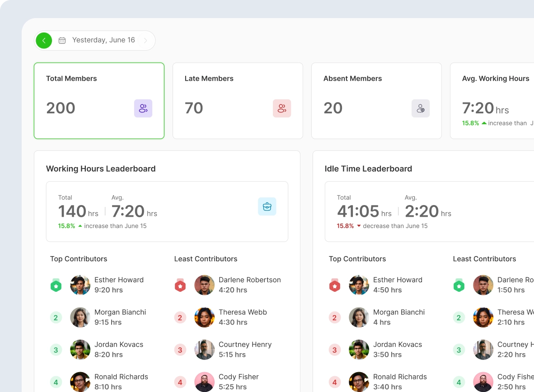Viewport: 534px width, 392px height.
Task: Click Jordan Kovacs's avatar in Working Hours leaderboard
Action: coord(80,350)
